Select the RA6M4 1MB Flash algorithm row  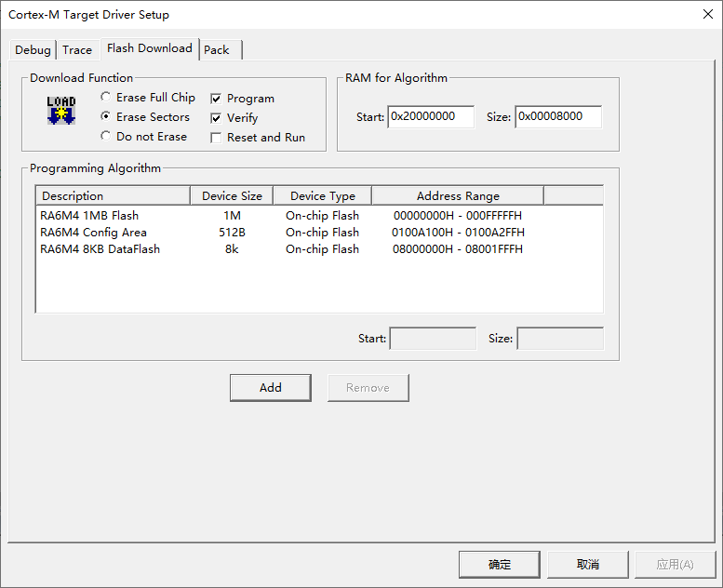click(319, 215)
